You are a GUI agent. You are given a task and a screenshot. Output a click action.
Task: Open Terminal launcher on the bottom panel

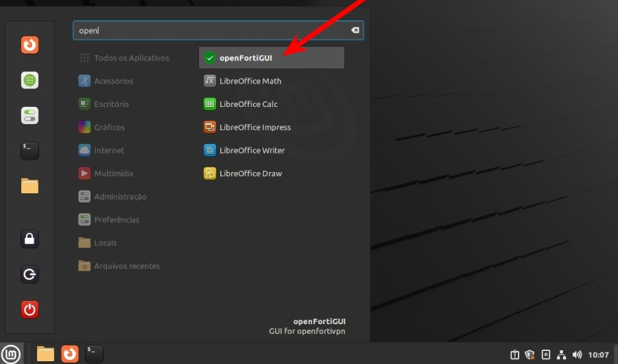click(94, 354)
